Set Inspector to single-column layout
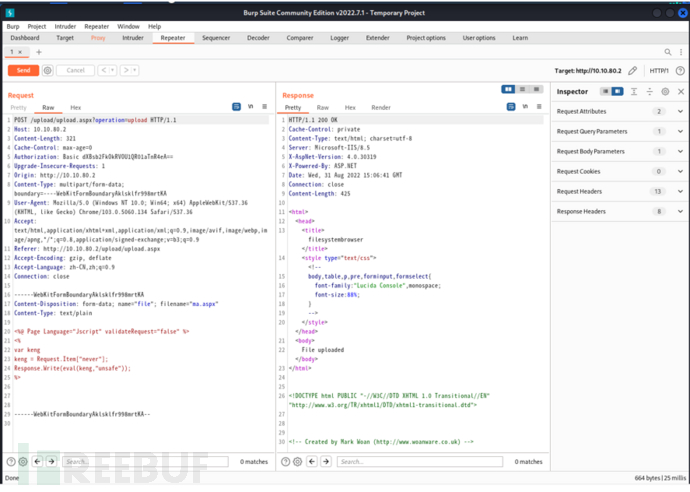The height and width of the screenshot is (492, 690). click(606, 91)
